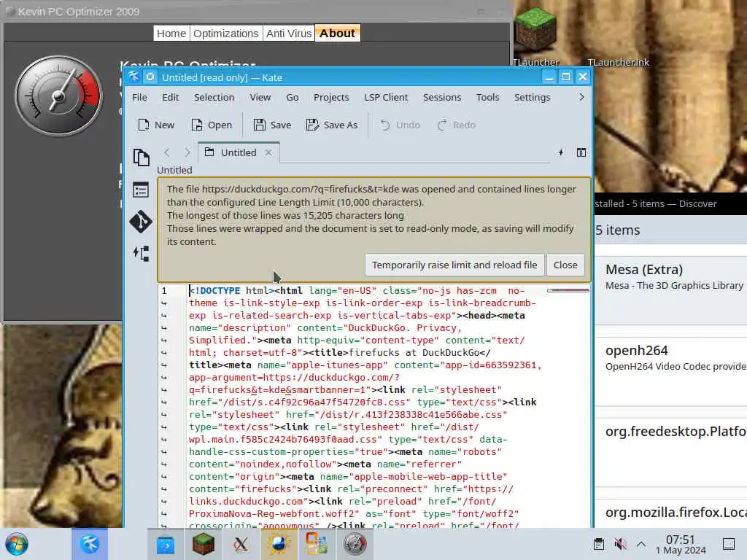Screen dimensions: 747x560
Task: Click the Redo toolbar button
Action: point(457,125)
